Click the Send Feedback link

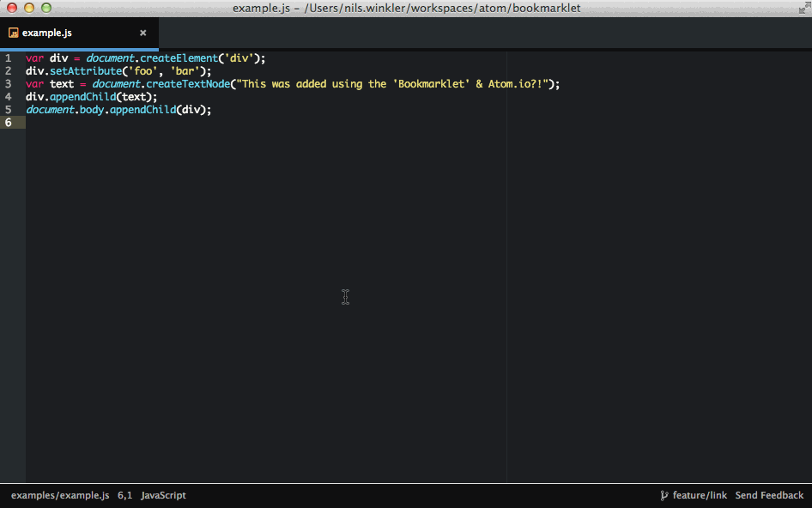[769, 496]
